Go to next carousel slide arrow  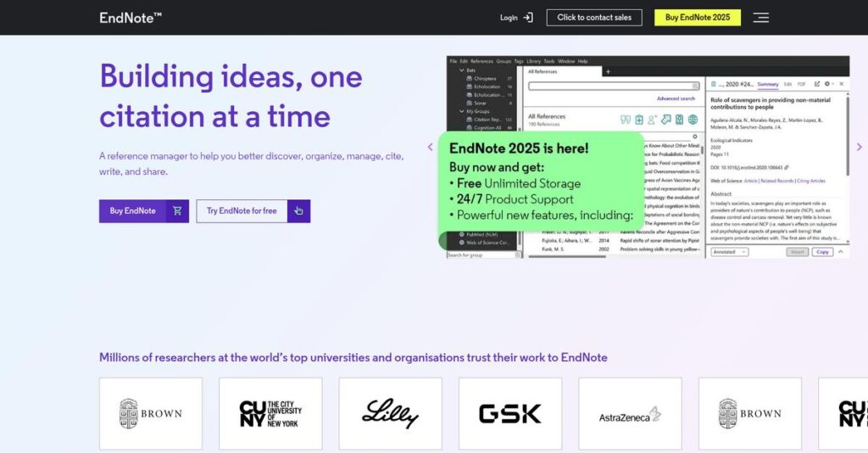[x=860, y=147]
